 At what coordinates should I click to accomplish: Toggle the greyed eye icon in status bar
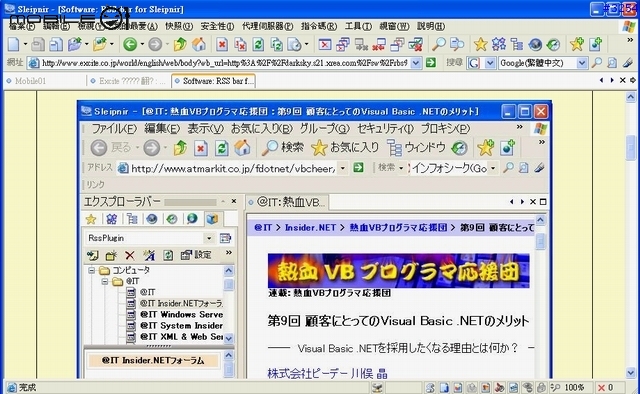click(x=527, y=387)
